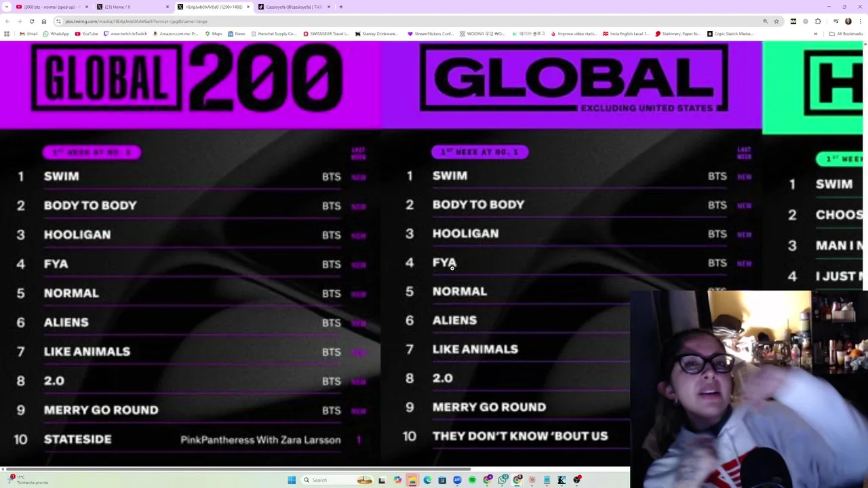Open the Maps bookmark
The image size is (868, 488).
point(214,33)
